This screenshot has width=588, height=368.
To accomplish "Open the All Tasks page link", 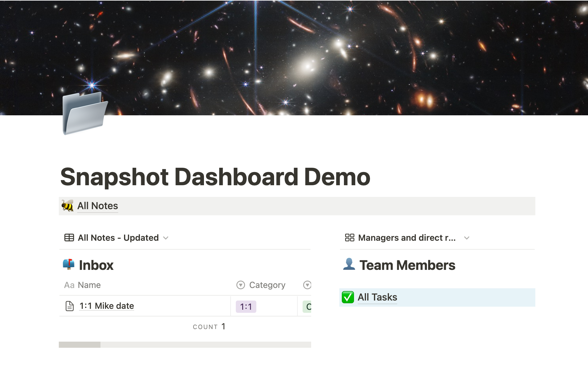I will [377, 297].
